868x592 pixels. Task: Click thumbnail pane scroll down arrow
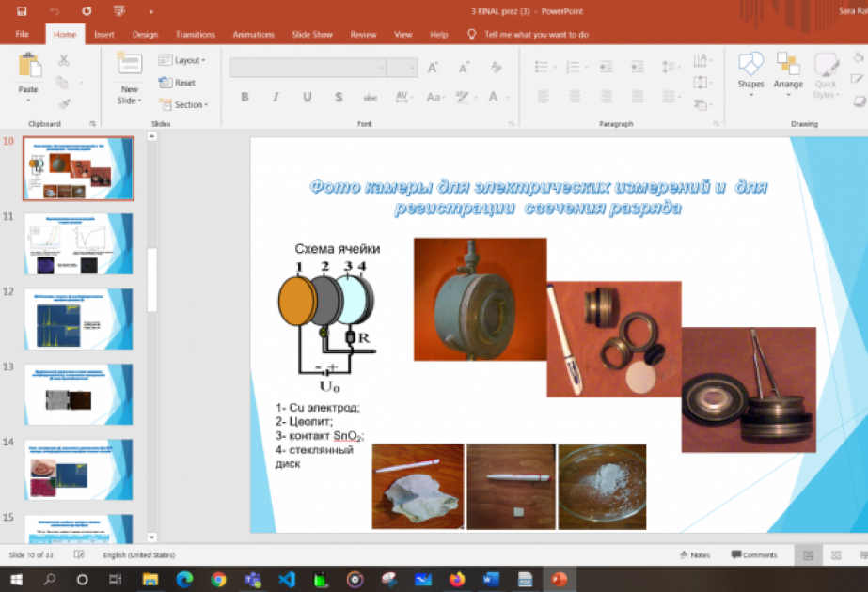(152, 537)
